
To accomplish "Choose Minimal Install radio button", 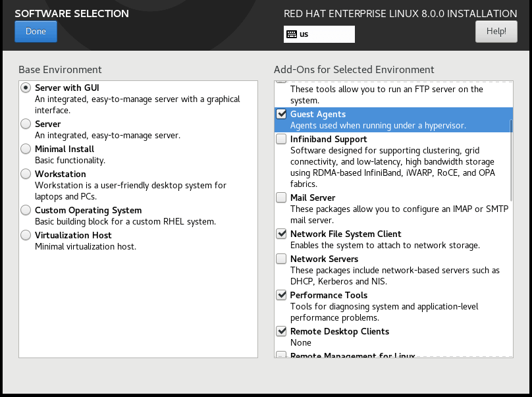I will click(x=26, y=149).
